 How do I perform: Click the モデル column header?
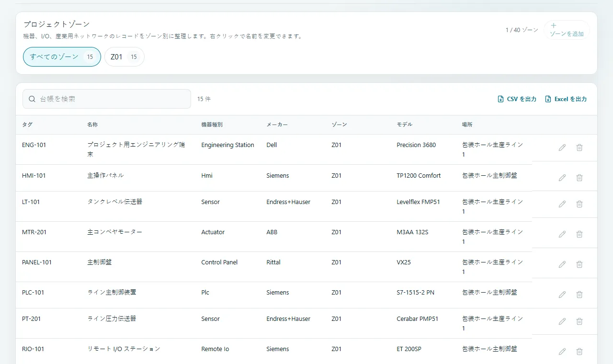point(405,125)
